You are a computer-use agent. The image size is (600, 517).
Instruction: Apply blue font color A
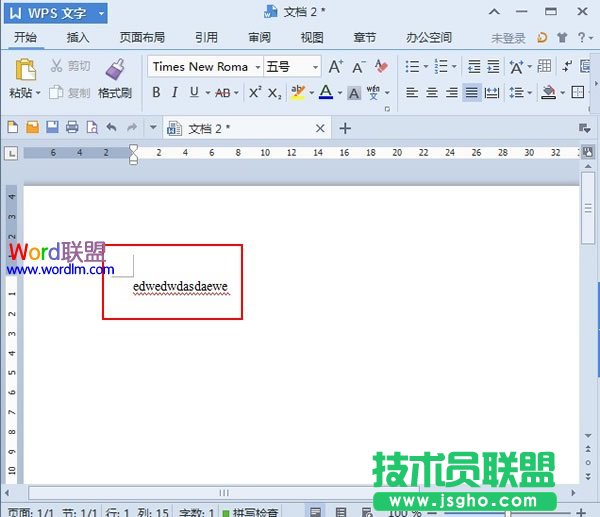point(326,92)
